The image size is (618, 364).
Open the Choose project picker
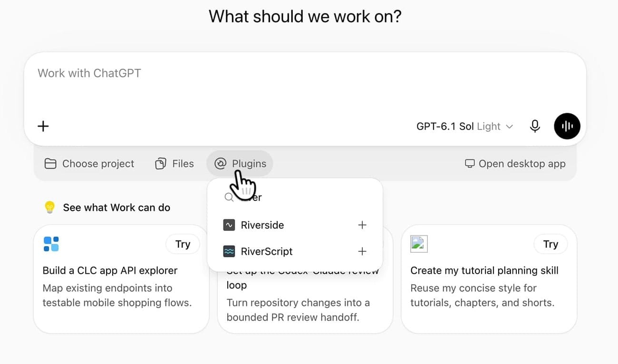89,164
